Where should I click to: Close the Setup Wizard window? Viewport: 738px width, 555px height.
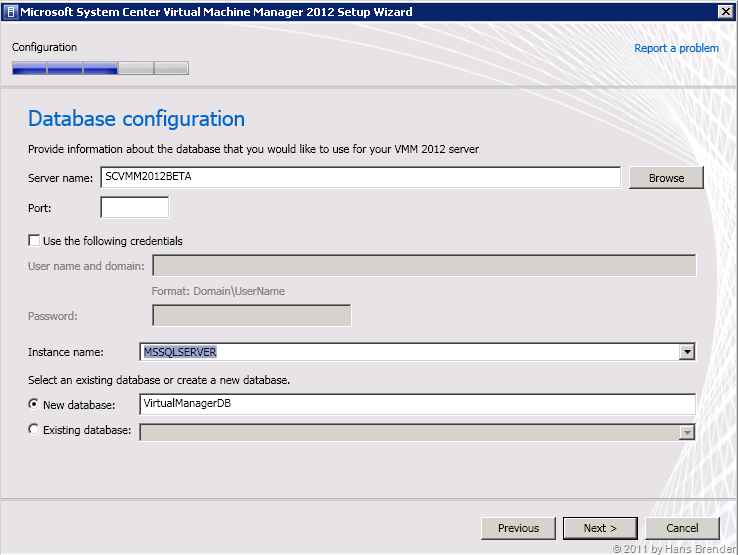[725, 12]
